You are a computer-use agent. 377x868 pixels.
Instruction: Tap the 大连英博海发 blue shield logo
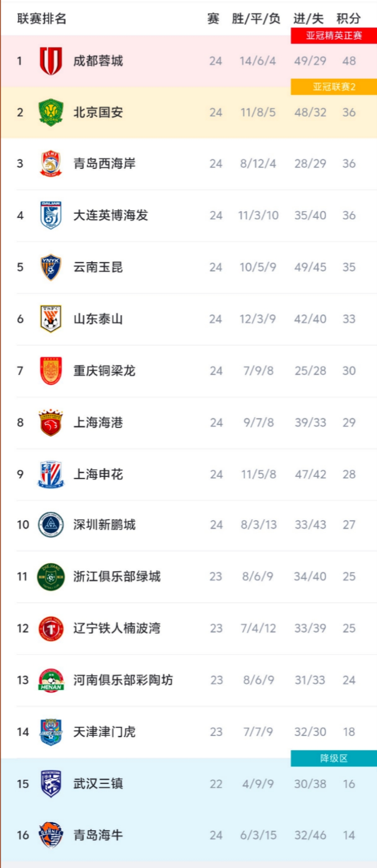point(51,215)
